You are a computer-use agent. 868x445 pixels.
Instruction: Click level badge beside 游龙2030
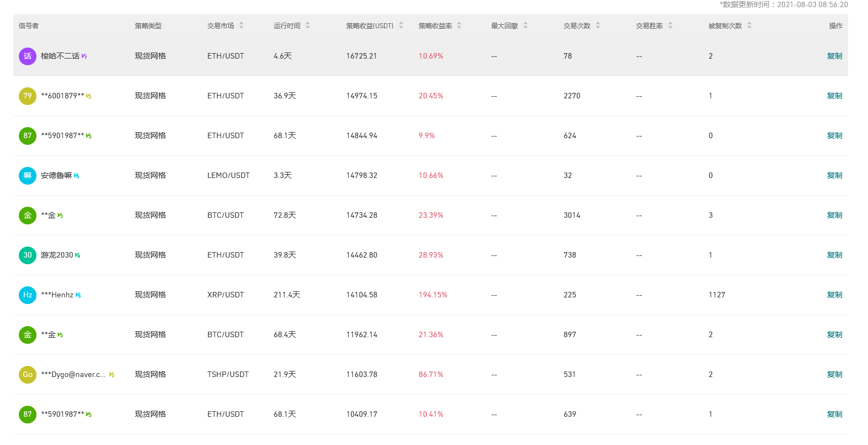77,255
